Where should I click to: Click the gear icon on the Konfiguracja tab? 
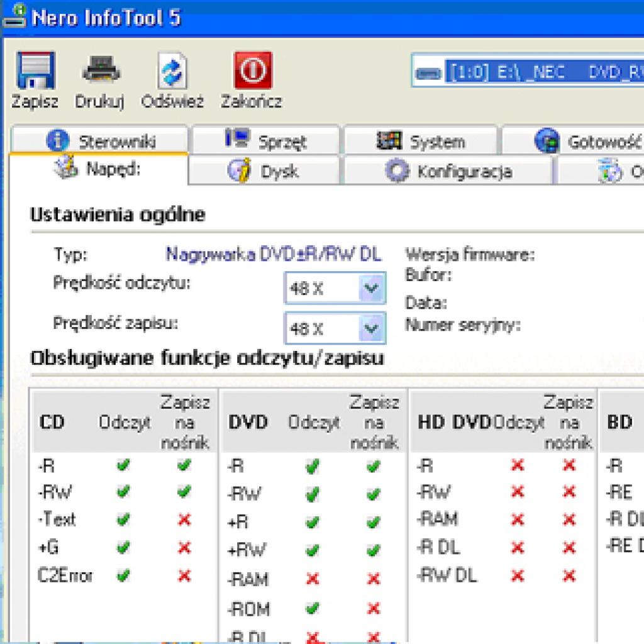click(397, 170)
